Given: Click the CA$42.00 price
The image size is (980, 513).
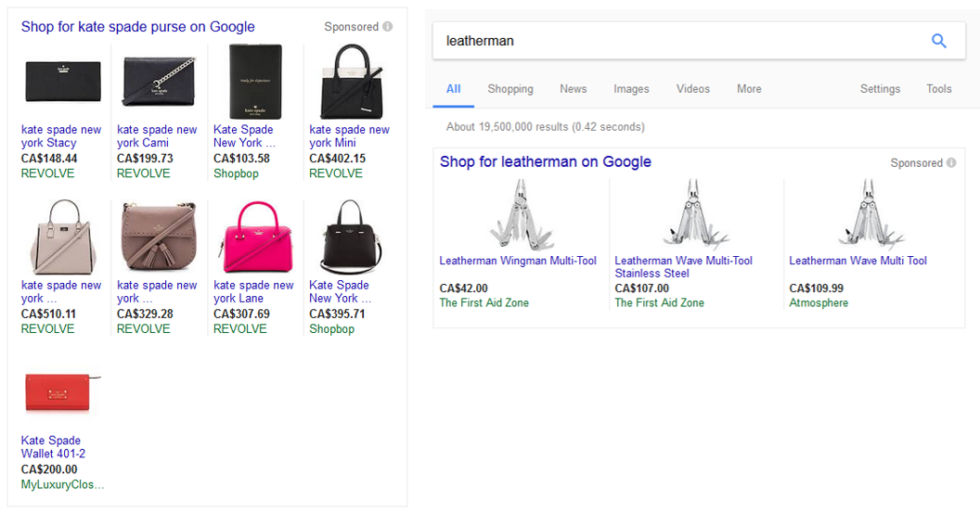Looking at the screenshot, I should [464, 289].
